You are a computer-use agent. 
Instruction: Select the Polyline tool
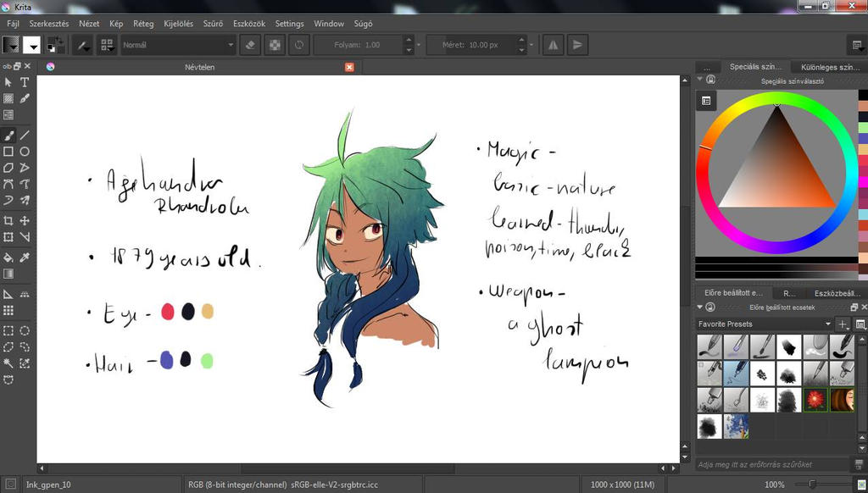(25, 168)
